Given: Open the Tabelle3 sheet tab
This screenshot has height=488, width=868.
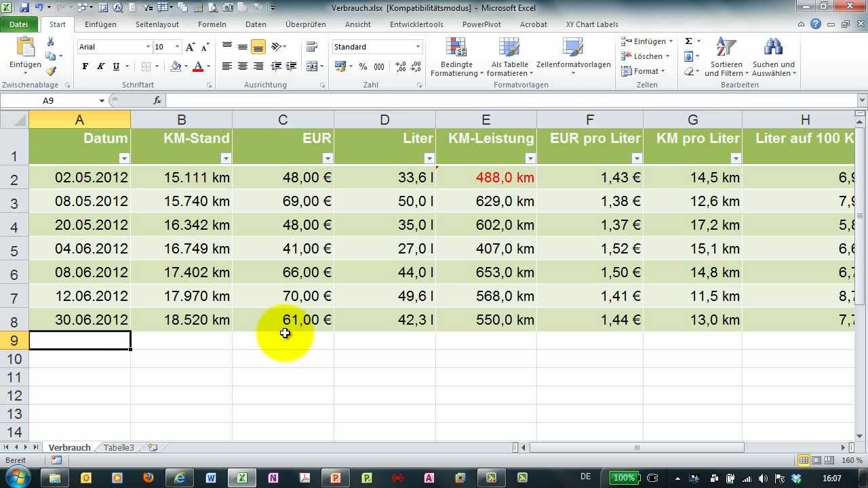Looking at the screenshot, I should (119, 448).
